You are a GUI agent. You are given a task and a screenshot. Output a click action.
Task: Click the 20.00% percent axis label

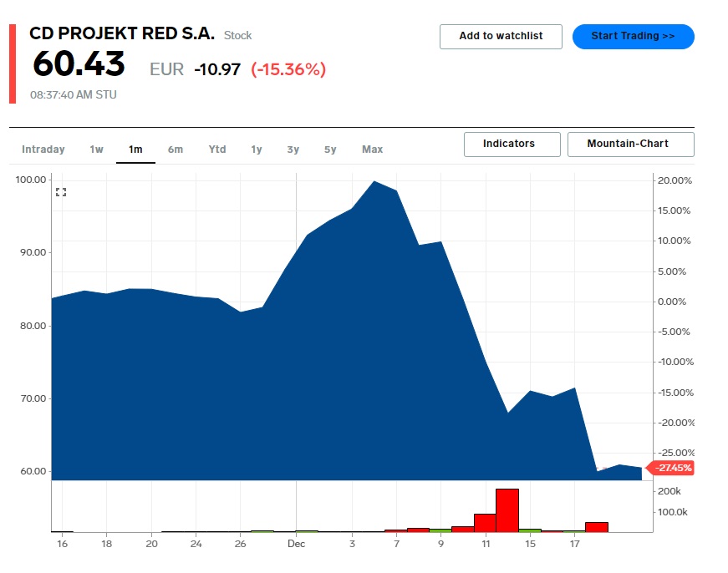click(x=675, y=180)
